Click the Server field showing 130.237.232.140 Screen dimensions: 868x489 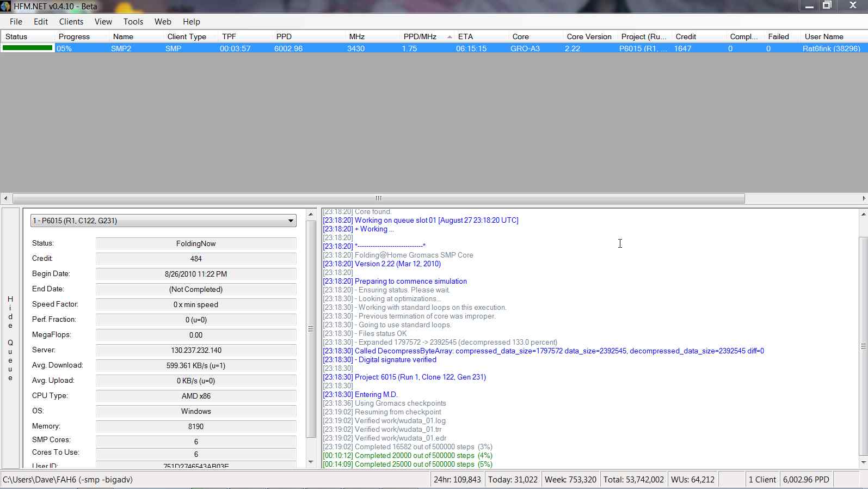pos(196,351)
